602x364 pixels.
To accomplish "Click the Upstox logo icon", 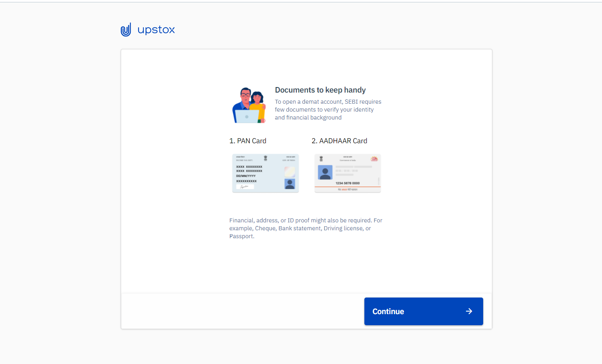I will [126, 30].
